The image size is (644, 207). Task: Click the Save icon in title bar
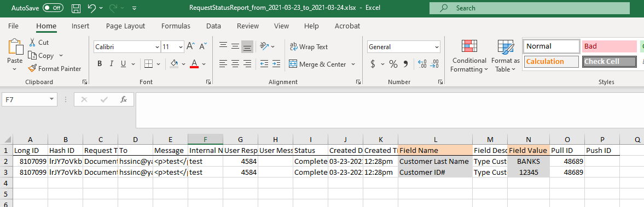pos(76,8)
